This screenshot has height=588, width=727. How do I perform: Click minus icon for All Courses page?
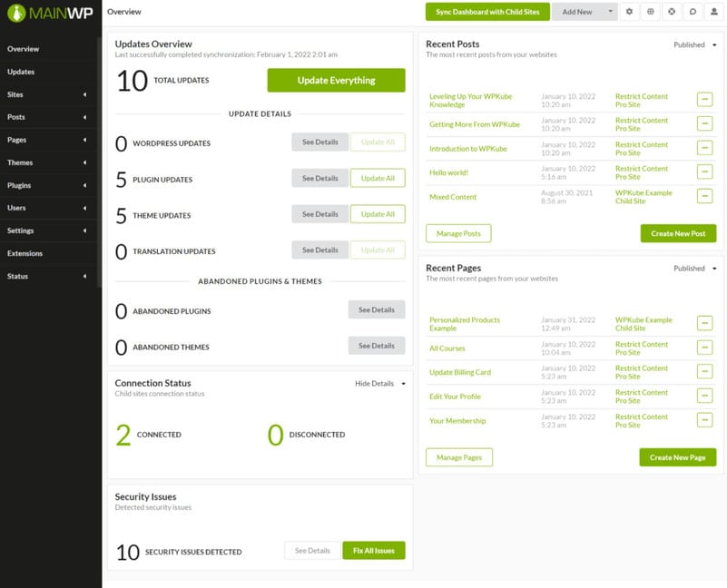point(704,348)
